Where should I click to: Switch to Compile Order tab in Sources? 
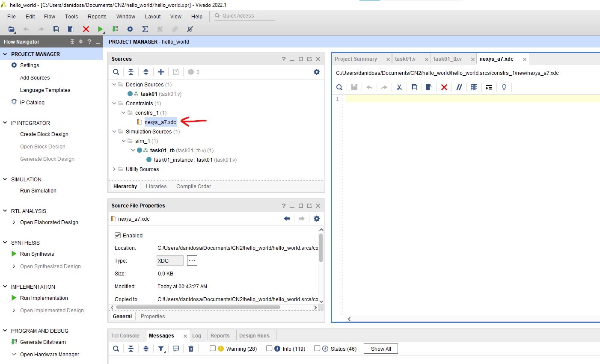[x=193, y=186]
